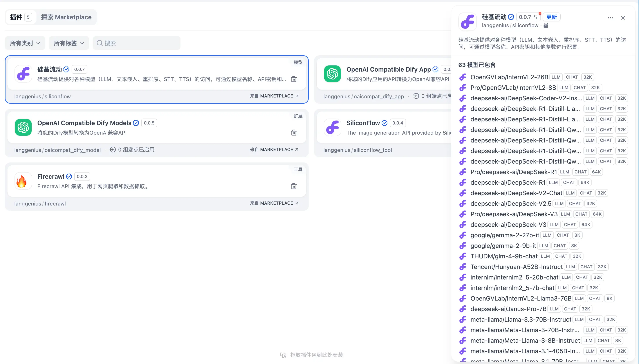Image resolution: width=639 pixels, height=364 pixels.
Task: Switch to 探索 Marketplace tab
Action: pos(66,17)
